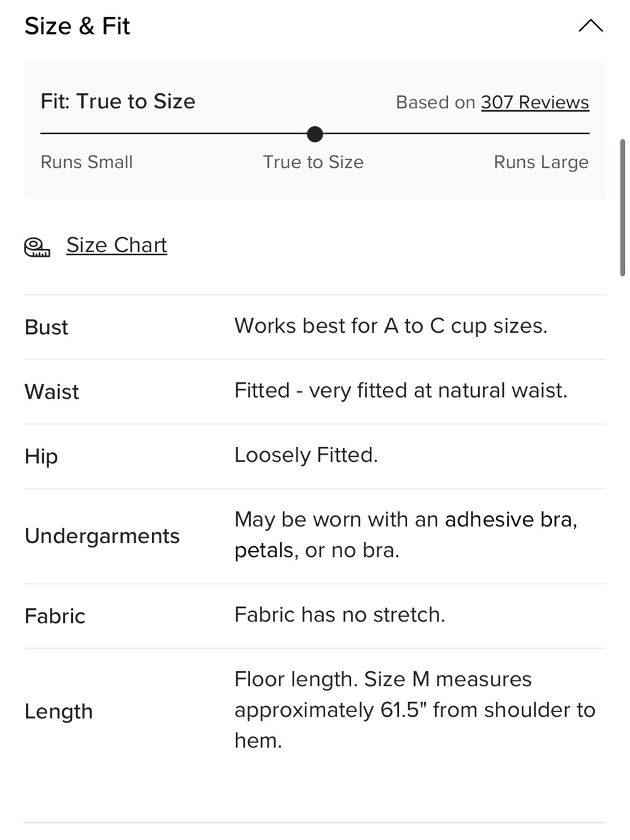Click the Runs Small label

tap(86, 162)
